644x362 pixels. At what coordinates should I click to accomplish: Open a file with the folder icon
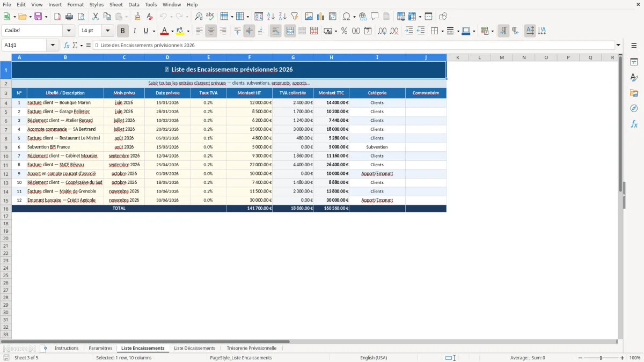tap(22, 17)
